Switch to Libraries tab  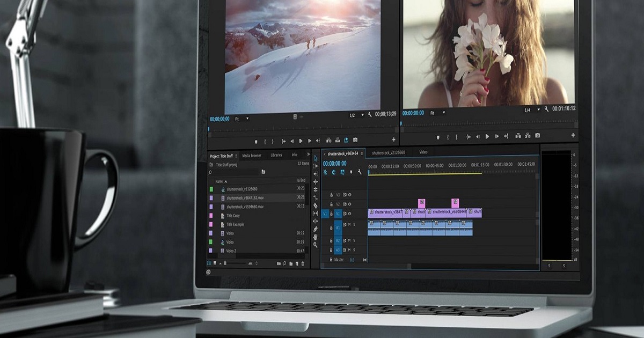tap(276, 155)
